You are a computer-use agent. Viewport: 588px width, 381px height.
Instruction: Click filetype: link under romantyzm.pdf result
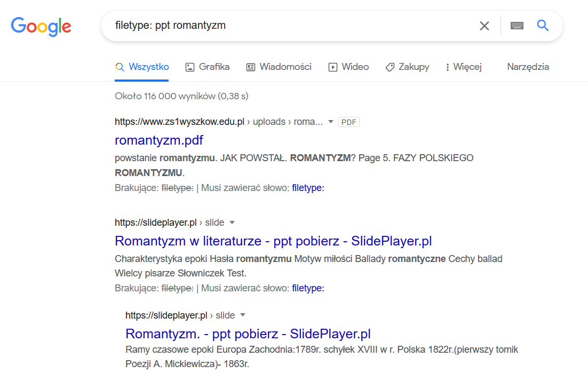[308, 188]
